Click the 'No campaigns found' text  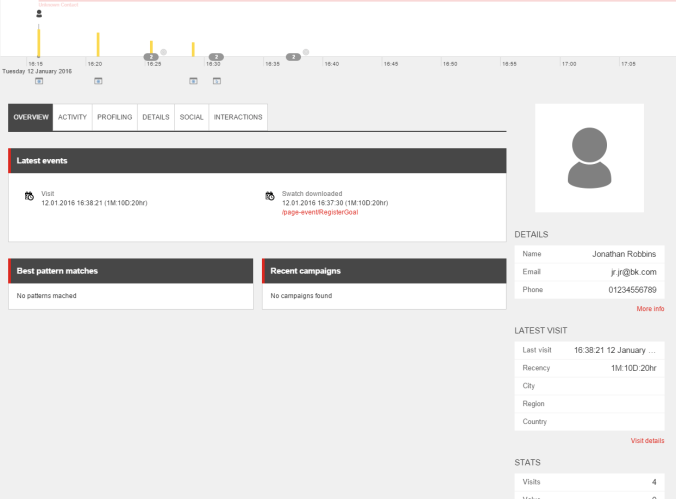click(x=301, y=296)
